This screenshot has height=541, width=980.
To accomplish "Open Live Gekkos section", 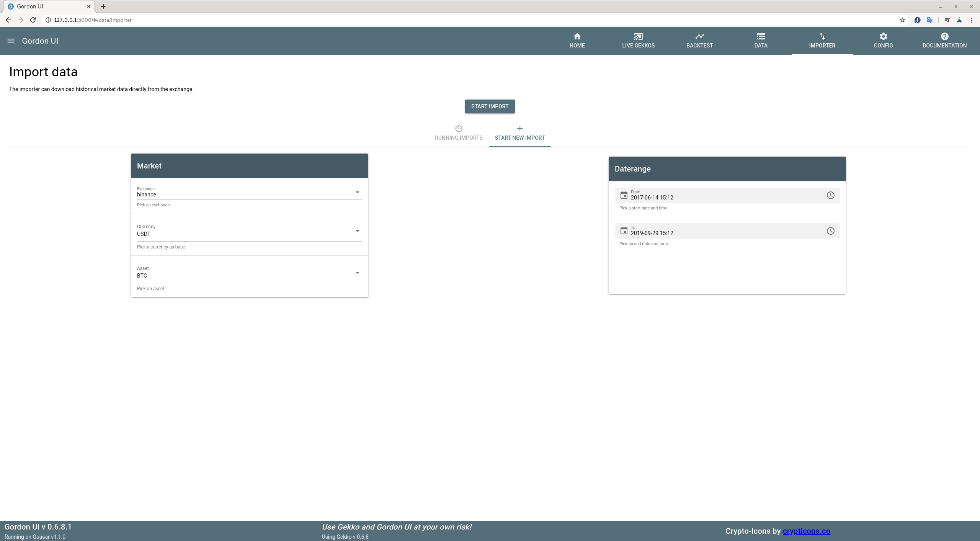I will tap(638, 41).
